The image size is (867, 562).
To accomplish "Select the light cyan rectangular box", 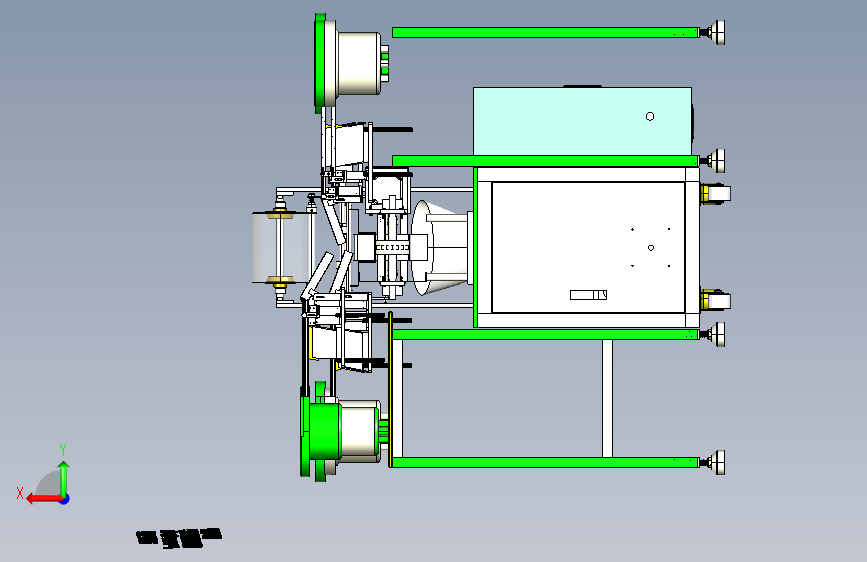I will (x=582, y=121).
